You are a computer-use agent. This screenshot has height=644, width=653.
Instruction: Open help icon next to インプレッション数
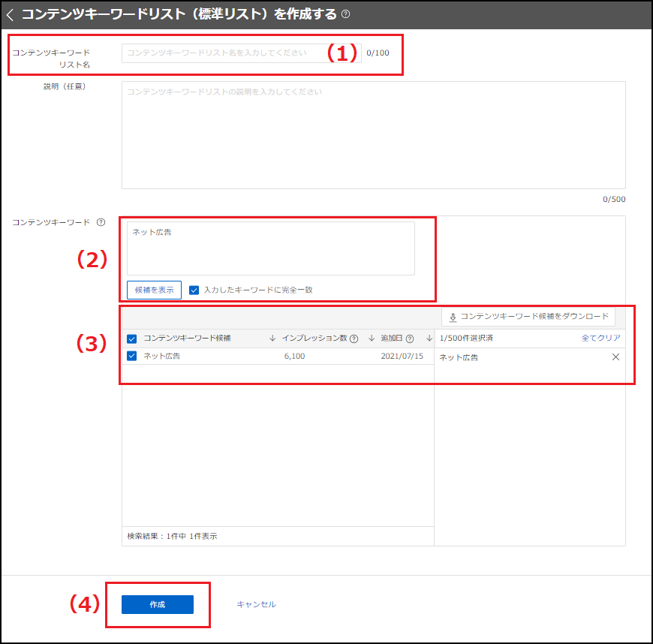(354, 339)
